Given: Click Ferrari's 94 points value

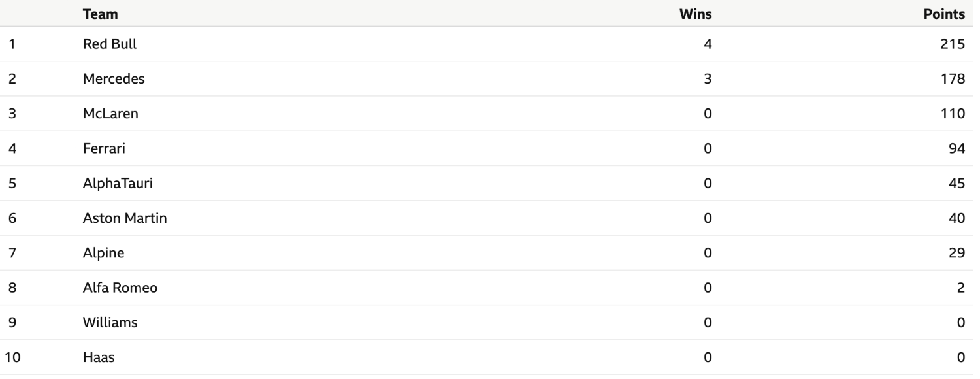Looking at the screenshot, I should 957,148.
